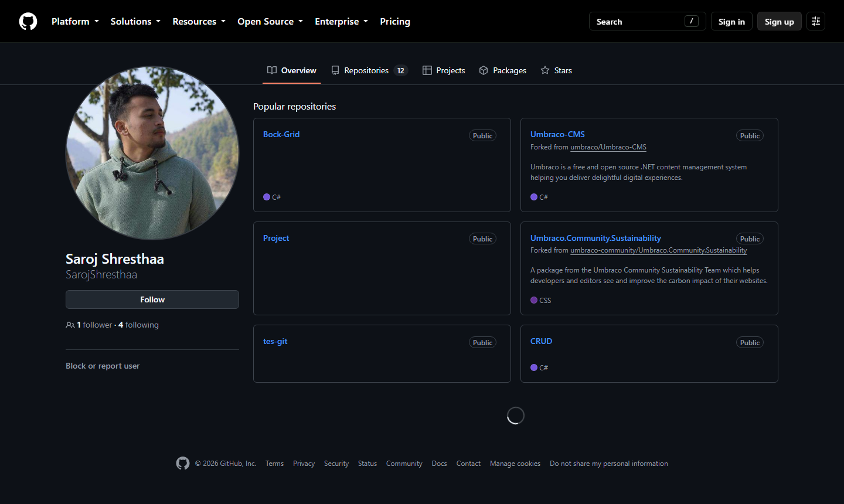
Task: Click the GitHub footer logo
Action: click(183, 464)
